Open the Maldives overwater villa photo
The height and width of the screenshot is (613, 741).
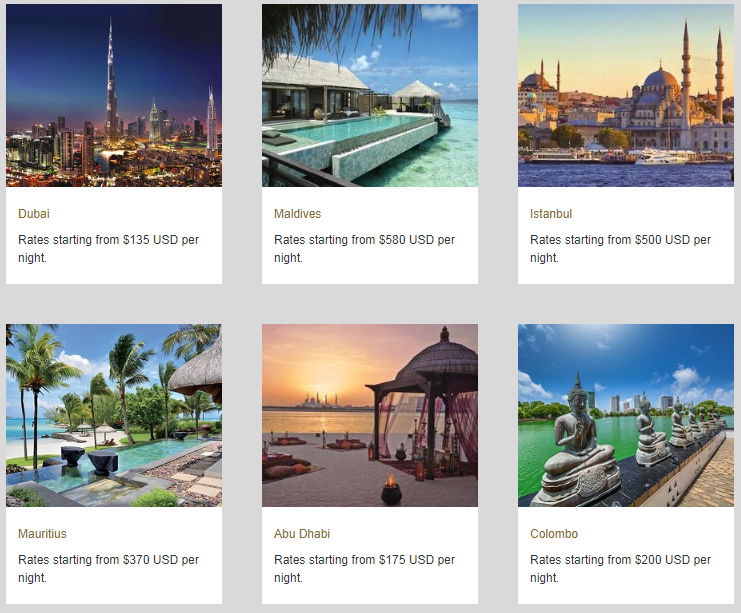coord(370,95)
